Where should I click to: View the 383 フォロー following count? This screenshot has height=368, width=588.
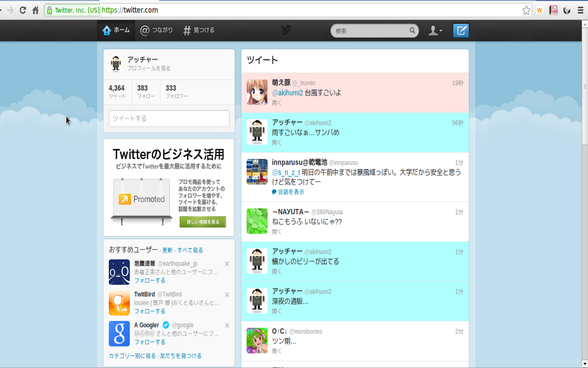click(146, 92)
